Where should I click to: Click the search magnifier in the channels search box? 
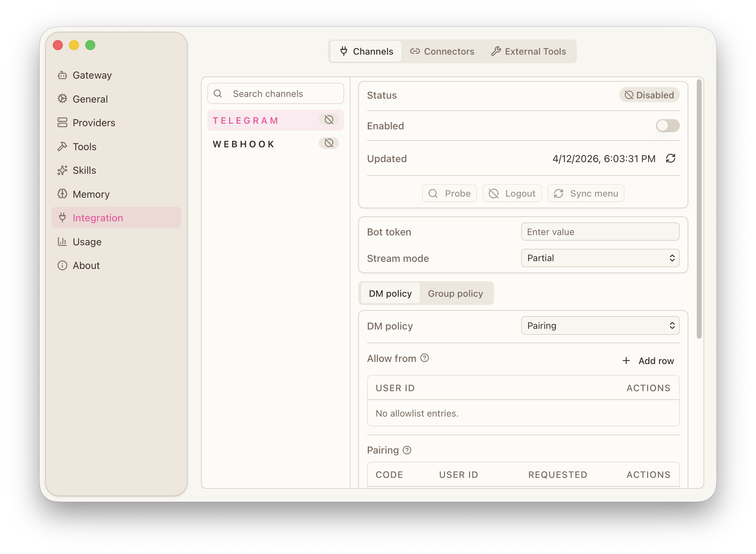[x=218, y=93]
